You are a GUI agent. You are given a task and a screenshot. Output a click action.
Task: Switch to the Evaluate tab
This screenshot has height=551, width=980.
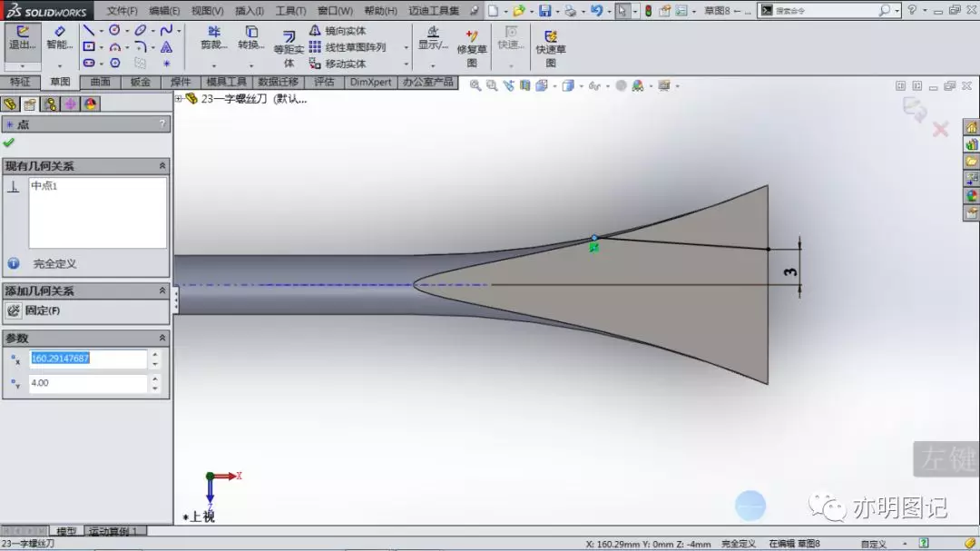pos(324,82)
